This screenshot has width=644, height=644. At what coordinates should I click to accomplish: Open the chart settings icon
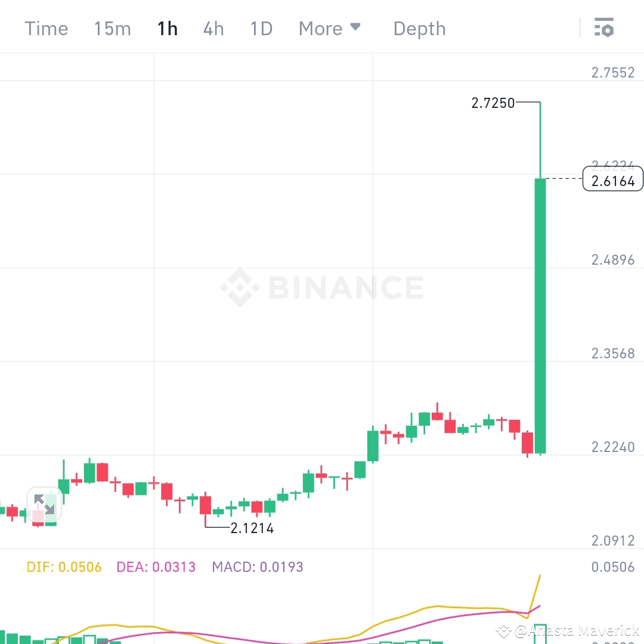click(604, 27)
